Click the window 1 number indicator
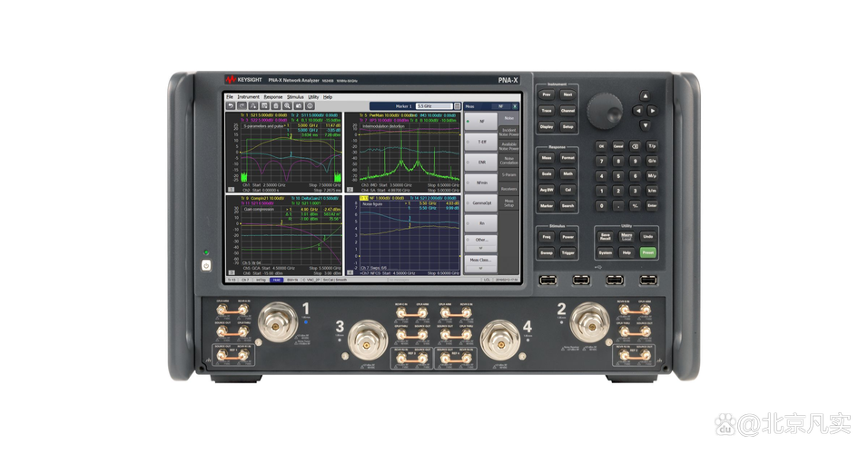The height and width of the screenshot is (454, 868). (231, 189)
